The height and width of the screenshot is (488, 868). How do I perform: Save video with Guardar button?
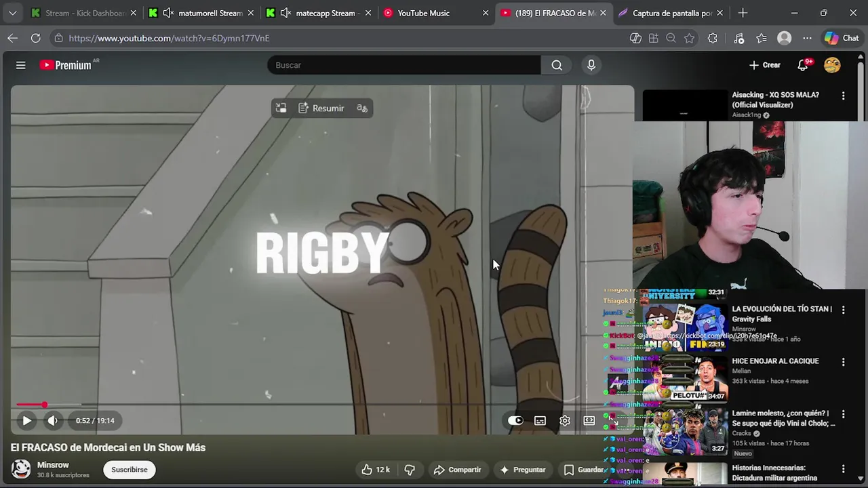tap(584, 470)
